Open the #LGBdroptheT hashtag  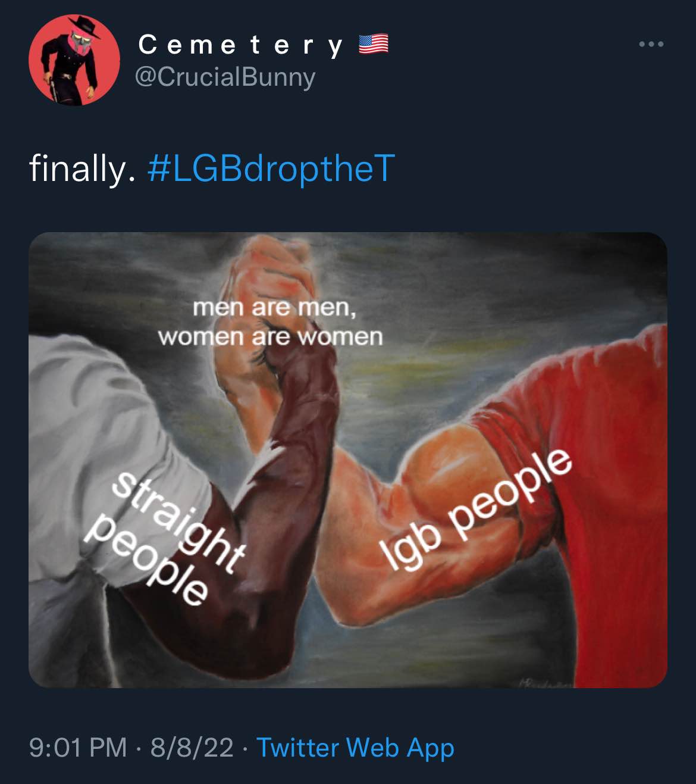(x=271, y=168)
